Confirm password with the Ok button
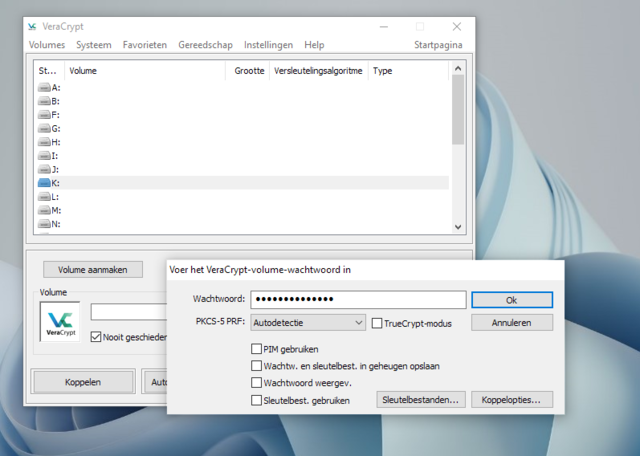 [512, 300]
